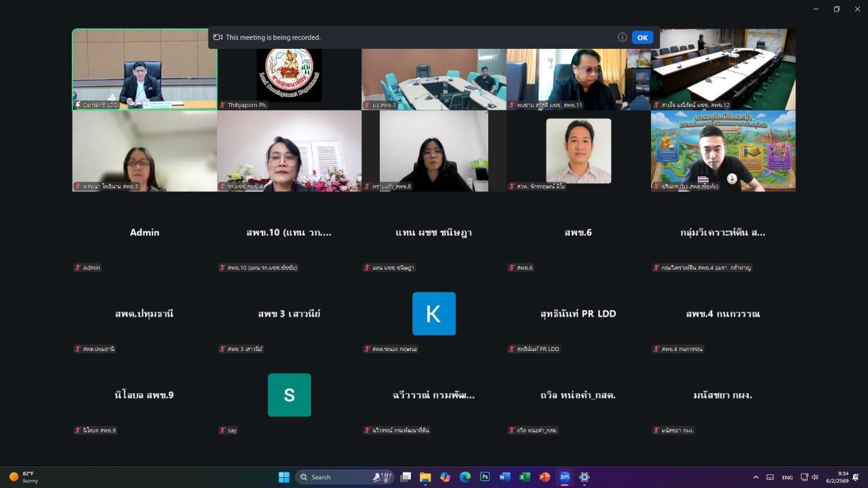Open PowerPoint from the taskbar
868x488 pixels.
(545, 477)
